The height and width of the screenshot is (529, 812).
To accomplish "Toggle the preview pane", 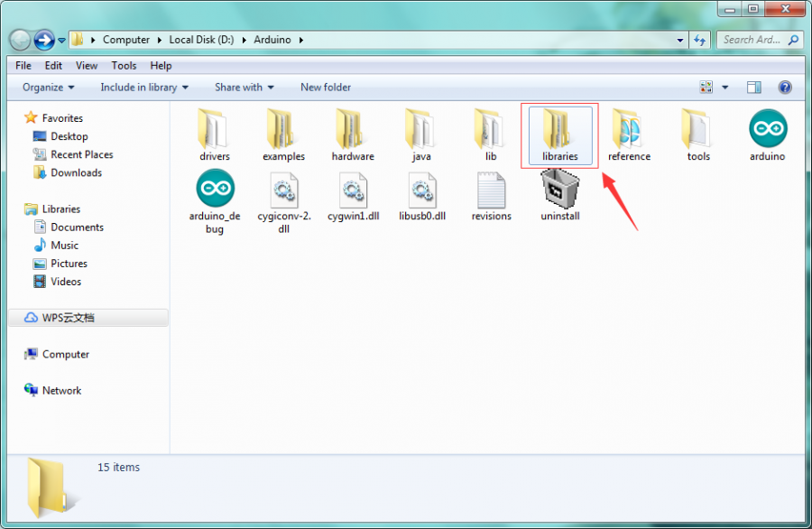I will (754, 87).
